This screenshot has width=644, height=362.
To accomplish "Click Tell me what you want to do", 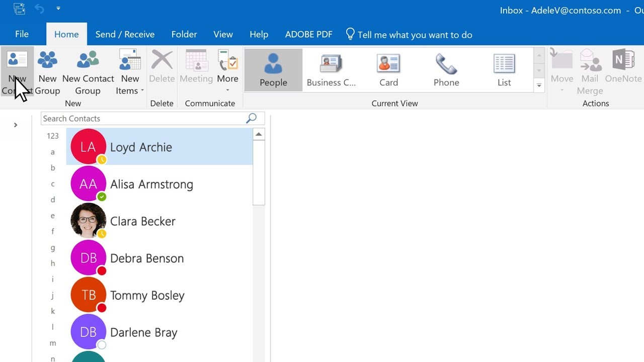I will pyautogui.click(x=409, y=35).
